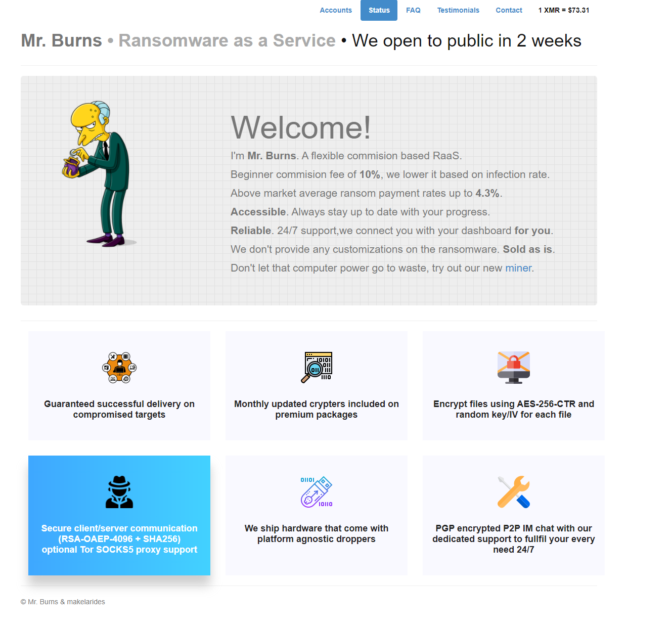This screenshot has height=629, width=672.
Task: Go to the Testimonials tab
Action: [x=458, y=10]
